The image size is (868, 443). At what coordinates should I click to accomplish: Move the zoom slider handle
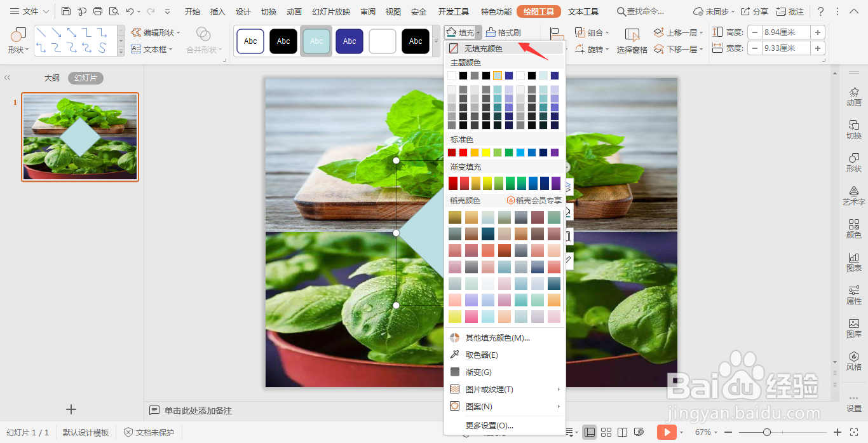[767, 432]
